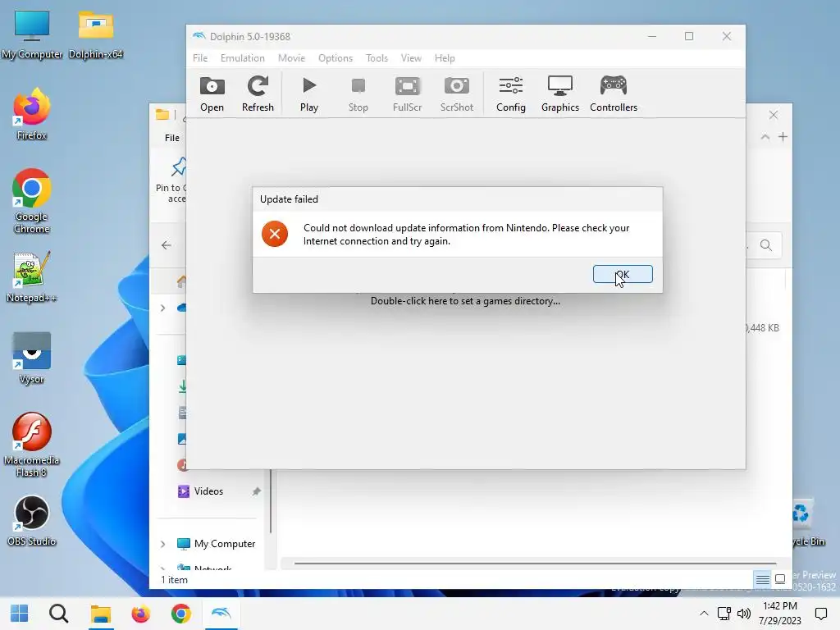
Task: Switch Explorer to large icons view
Action: [x=781, y=579]
